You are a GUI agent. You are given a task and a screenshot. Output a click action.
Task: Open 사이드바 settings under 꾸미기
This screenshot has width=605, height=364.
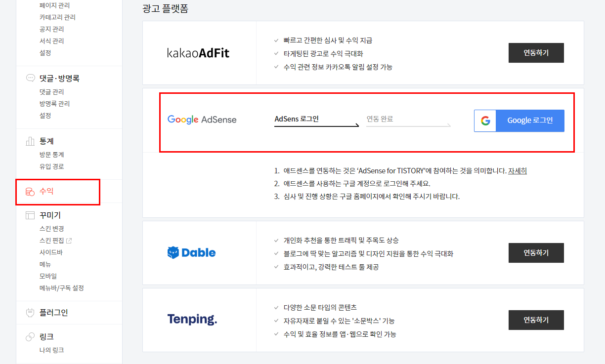coord(51,252)
